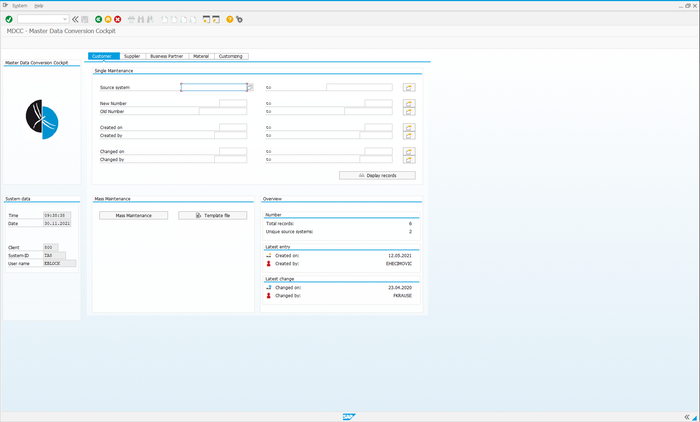
Task: Click the Template file button
Action: coord(212,215)
